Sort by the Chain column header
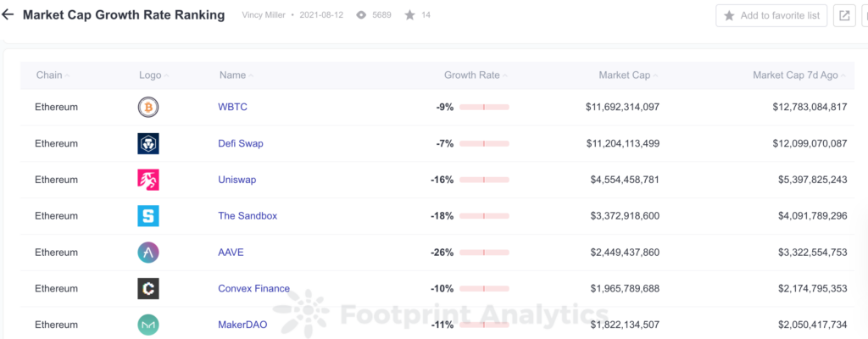Viewport: 868px width, 339px height. [49, 75]
